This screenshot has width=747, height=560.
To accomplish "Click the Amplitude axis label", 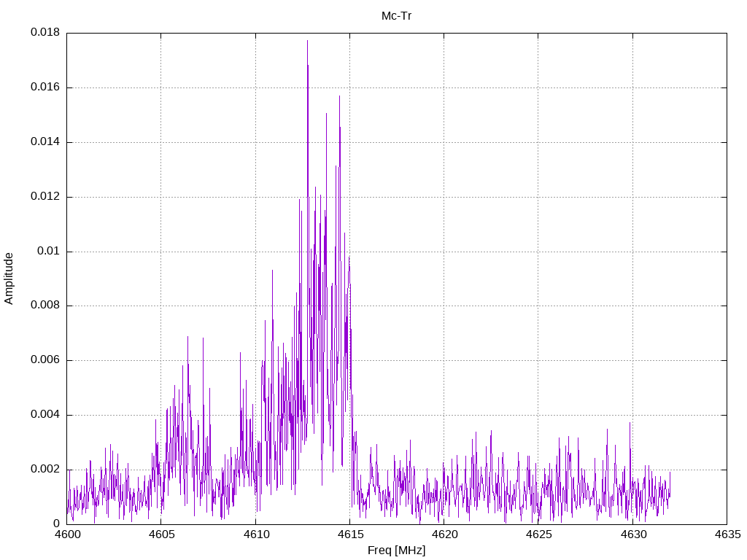I will click(9, 279).
